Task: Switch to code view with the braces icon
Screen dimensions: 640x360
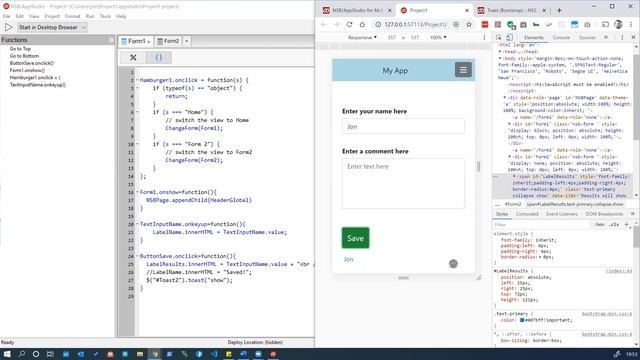Action: coord(159,58)
